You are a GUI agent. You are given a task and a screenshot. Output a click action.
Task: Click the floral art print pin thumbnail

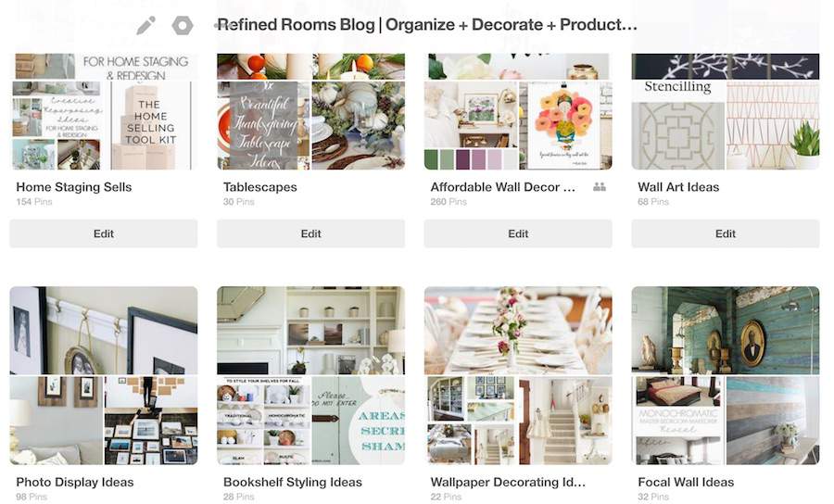point(565,125)
